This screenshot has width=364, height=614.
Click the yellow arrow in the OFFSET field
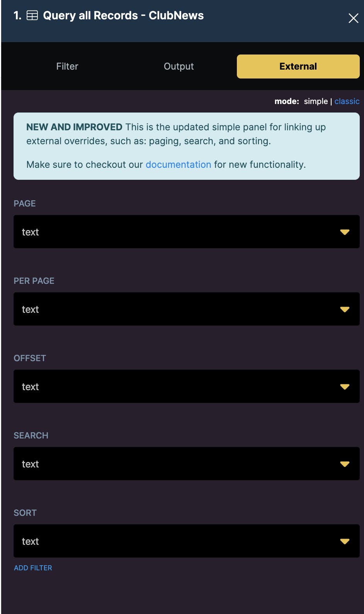pyautogui.click(x=345, y=387)
